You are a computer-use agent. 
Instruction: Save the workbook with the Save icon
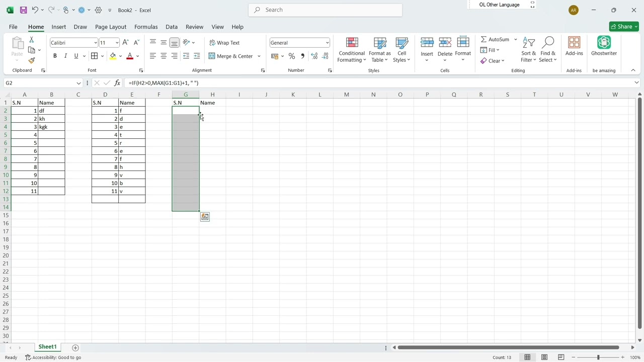click(x=23, y=10)
